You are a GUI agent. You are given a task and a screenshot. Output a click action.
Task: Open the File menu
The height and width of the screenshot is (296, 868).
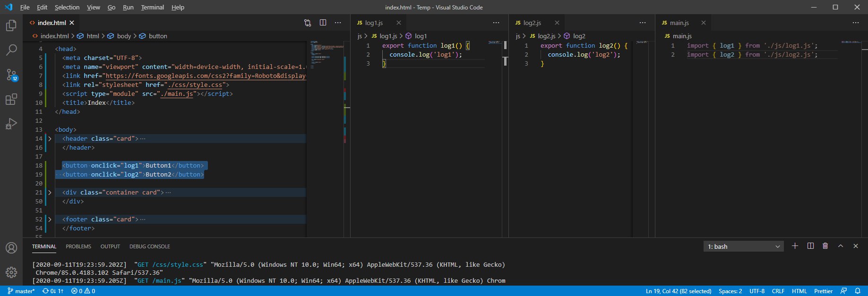[25, 7]
